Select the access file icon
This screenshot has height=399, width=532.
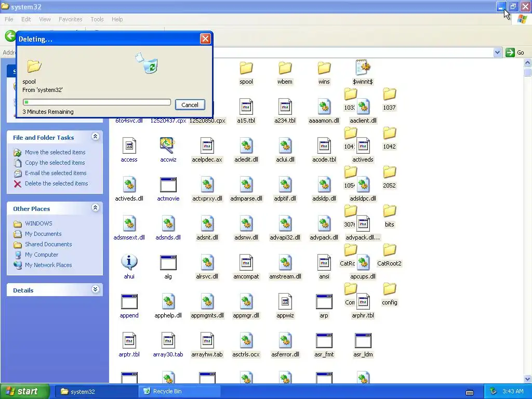point(129,145)
